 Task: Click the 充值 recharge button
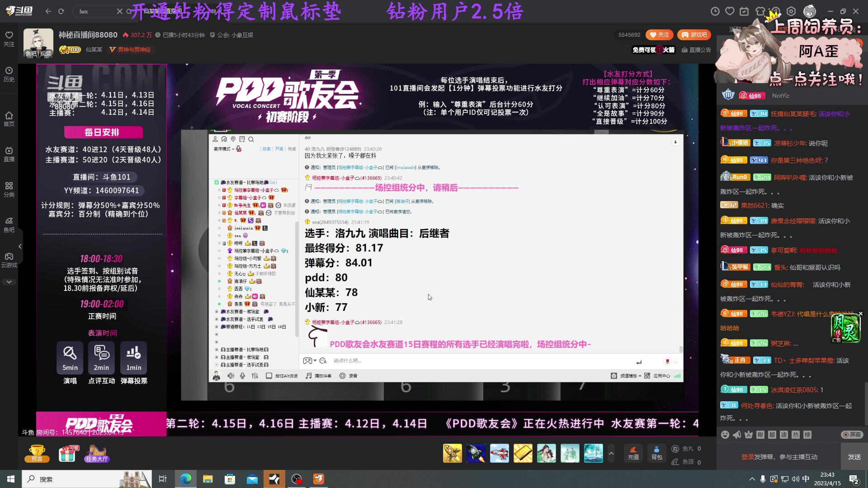(x=633, y=453)
